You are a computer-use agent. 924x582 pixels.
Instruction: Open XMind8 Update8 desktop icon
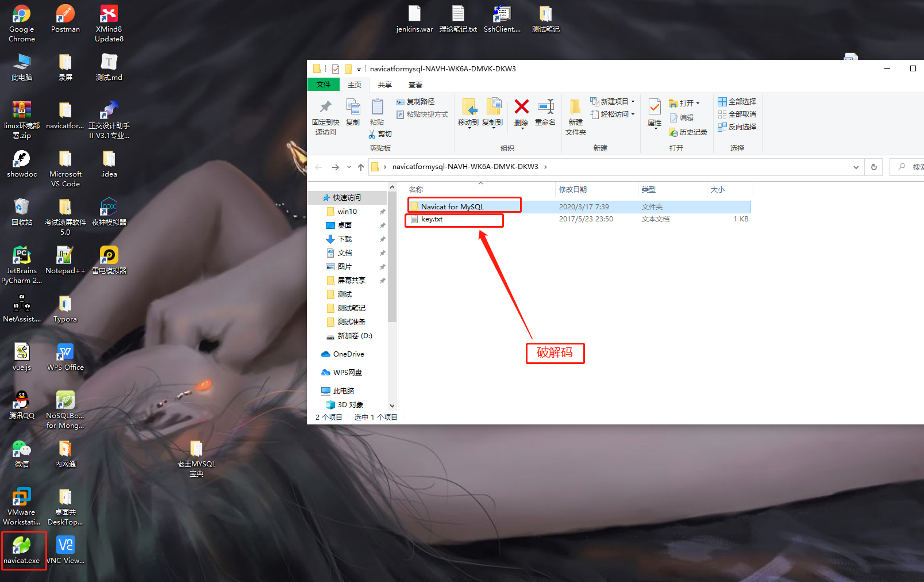[109, 24]
